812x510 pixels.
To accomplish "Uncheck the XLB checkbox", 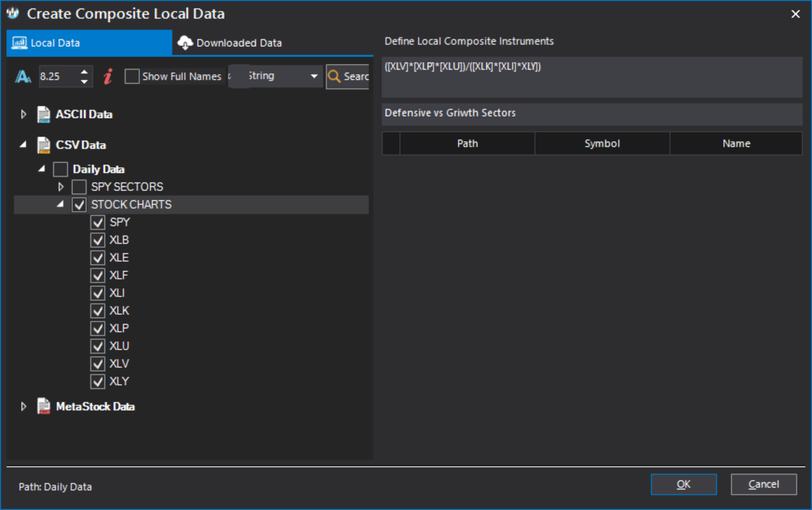I will pyautogui.click(x=97, y=240).
